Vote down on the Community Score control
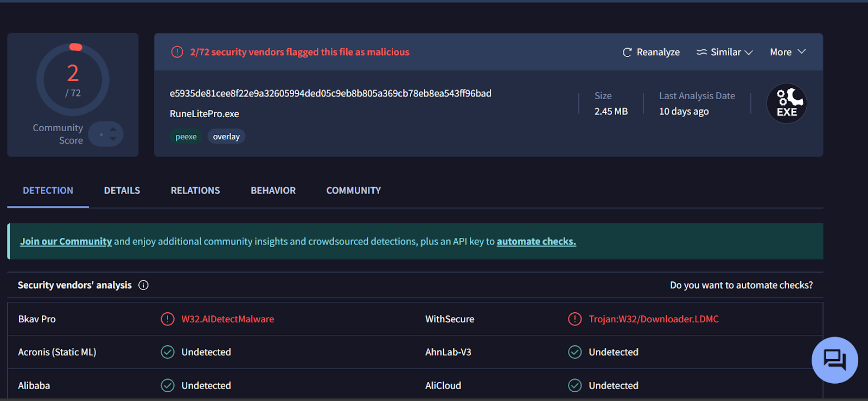This screenshot has height=401, width=868. [113, 139]
